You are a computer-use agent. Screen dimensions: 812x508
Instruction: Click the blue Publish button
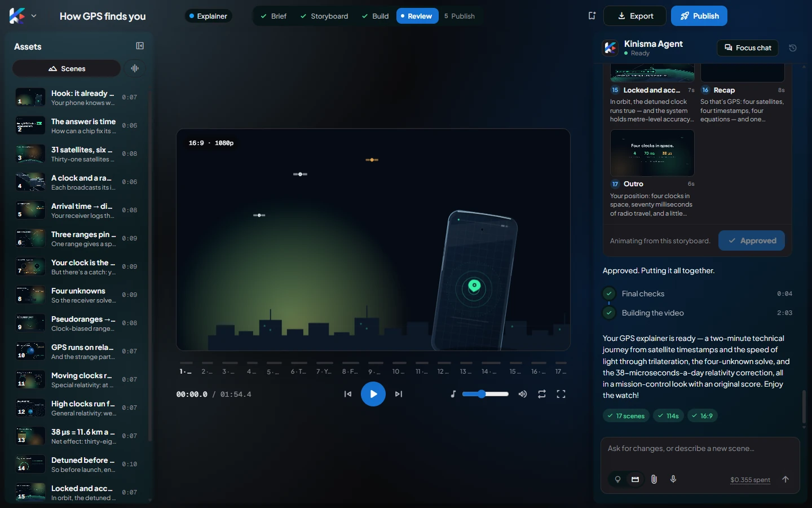click(x=699, y=16)
